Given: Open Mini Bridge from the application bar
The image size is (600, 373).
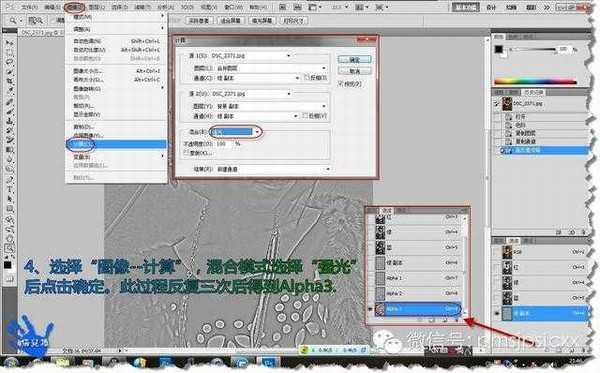Looking at the screenshot, I should pyautogui.click(x=297, y=7).
